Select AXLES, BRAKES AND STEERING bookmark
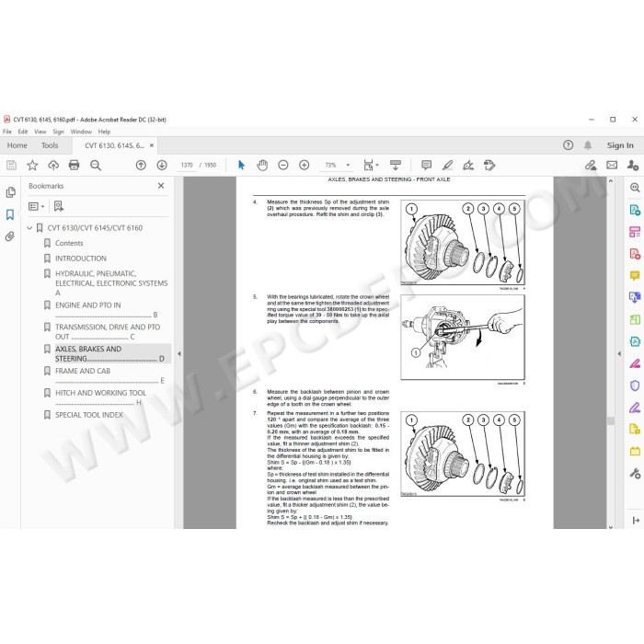Image resolution: width=644 pixels, height=644 pixels. click(x=109, y=353)
